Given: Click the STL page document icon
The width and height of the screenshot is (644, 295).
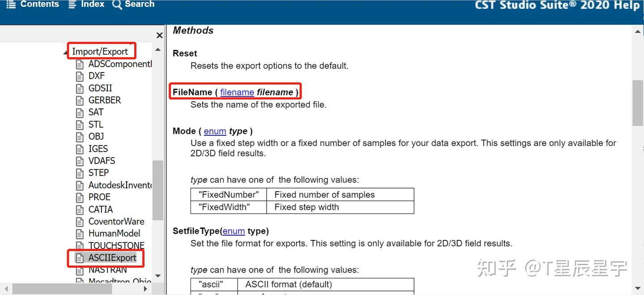Looking at the screenshot, I should tap(80, 124).
